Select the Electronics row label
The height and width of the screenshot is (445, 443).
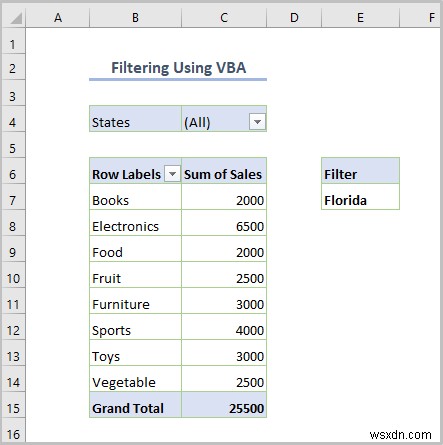pyautogui.click(x=135, y=226)
